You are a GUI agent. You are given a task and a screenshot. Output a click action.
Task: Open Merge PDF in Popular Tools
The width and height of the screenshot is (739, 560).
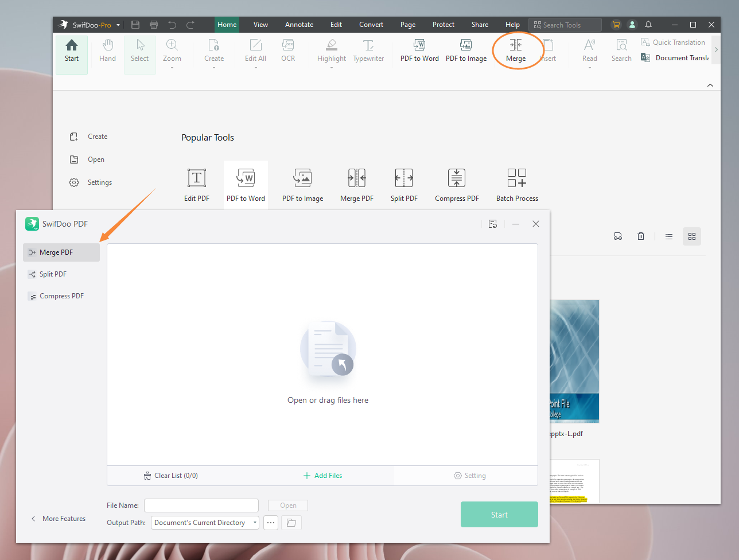(357, 185)
